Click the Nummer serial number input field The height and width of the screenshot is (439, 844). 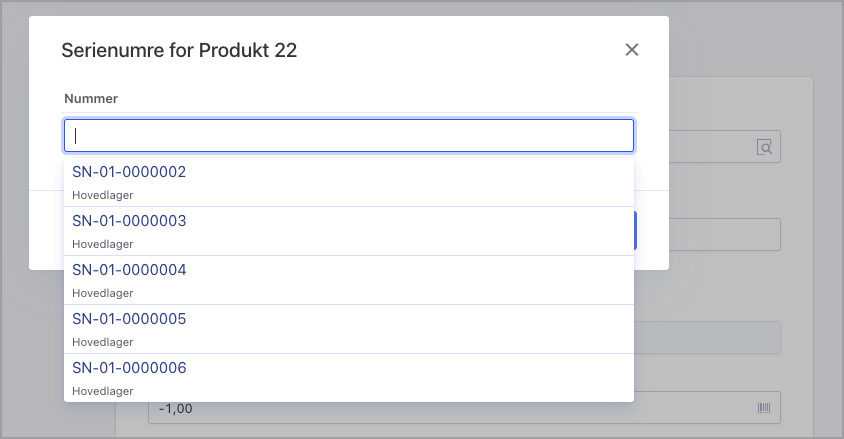click(349, 136)
